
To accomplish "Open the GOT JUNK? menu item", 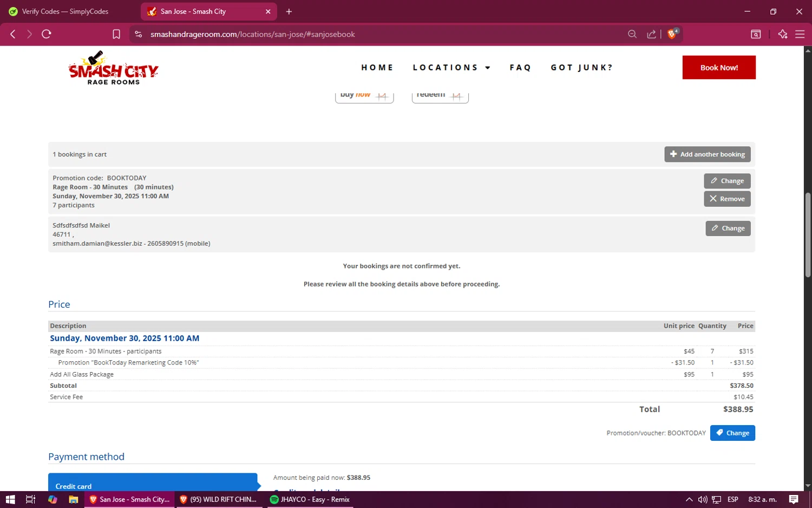I will click(582, 68).
